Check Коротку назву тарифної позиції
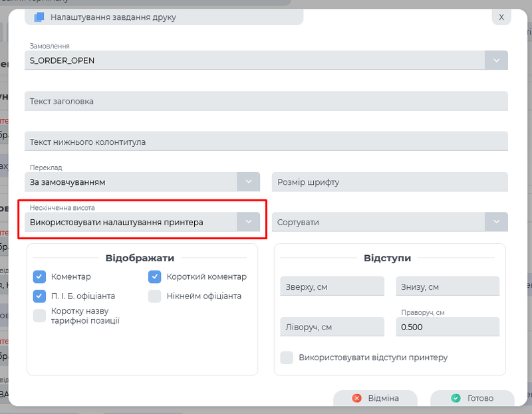 tap(39, 316)
